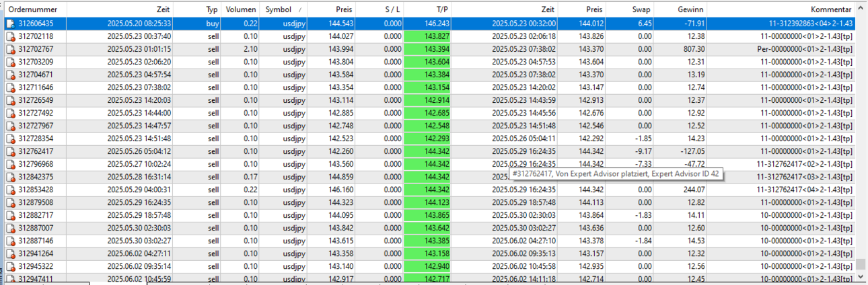This screenshot has width=868, height=285.
Task: Click the order number 312879508
Action: pyautogui.click(x=36, y=202)
